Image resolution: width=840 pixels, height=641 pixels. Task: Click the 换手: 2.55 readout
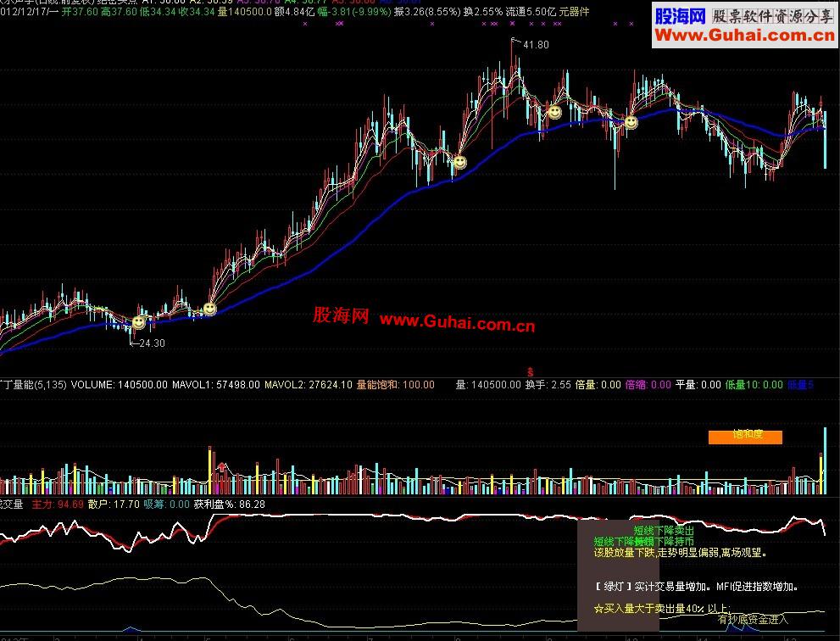(548, 385)
